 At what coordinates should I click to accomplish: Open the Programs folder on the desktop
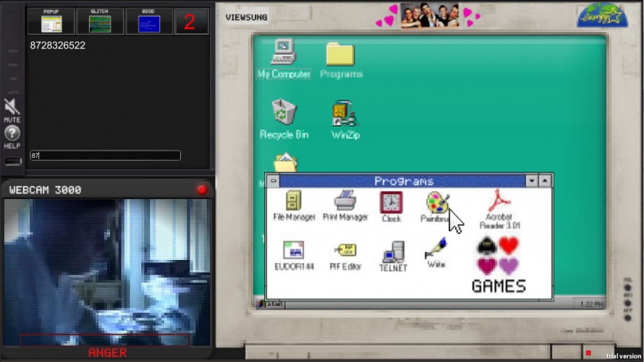[x=341, y=60]
